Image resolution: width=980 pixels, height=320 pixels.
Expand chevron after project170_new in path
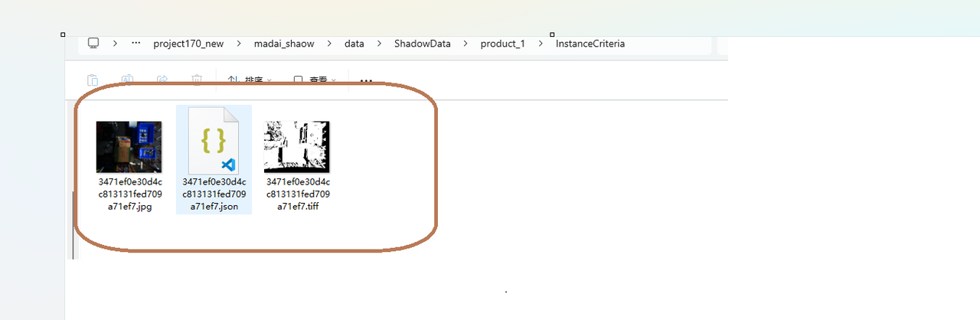pyautogui.click(x=239, y=44)
